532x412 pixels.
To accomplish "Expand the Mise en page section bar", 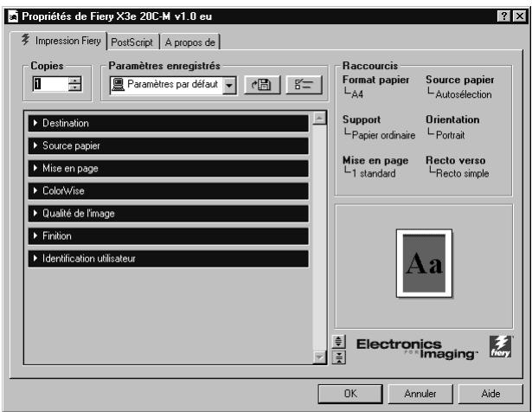I will click(x=169, y=168).
